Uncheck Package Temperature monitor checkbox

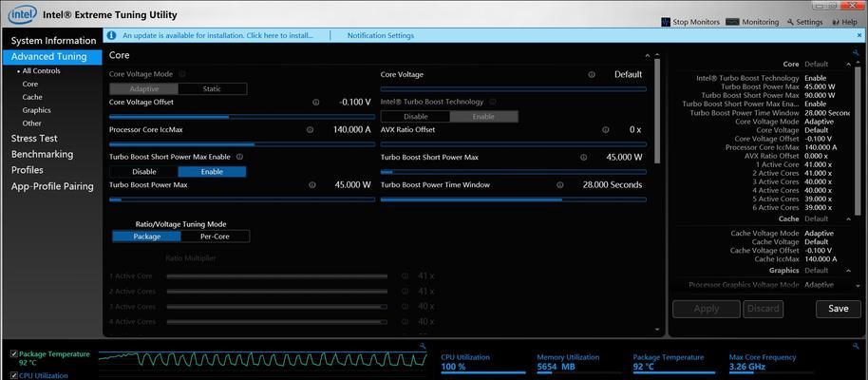point(14,354)
